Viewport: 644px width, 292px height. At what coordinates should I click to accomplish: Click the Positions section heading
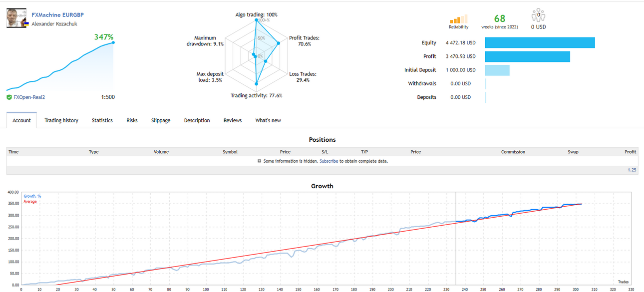[x=322, y=140]
